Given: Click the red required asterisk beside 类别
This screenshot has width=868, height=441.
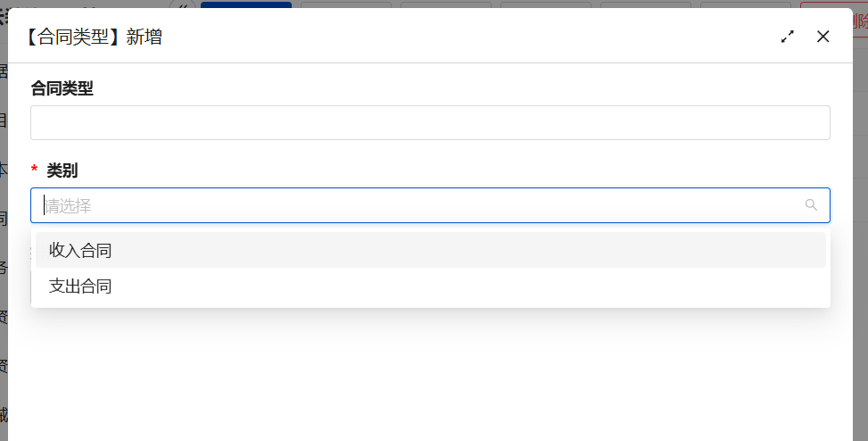Looking at the screenshot, I should (x=34, y=171).
